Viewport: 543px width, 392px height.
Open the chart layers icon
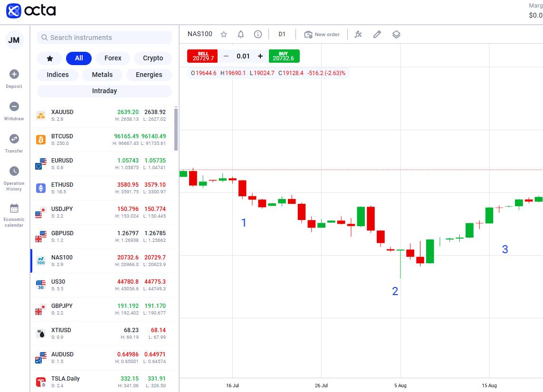396,34
